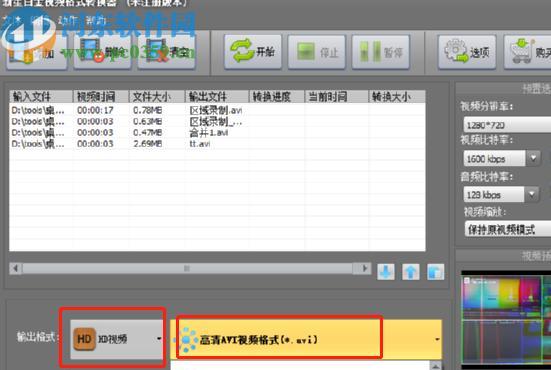The image size is (551, 370).
Task: Open 选项 (Options) with the gear icon
Action: coord(467,52)
